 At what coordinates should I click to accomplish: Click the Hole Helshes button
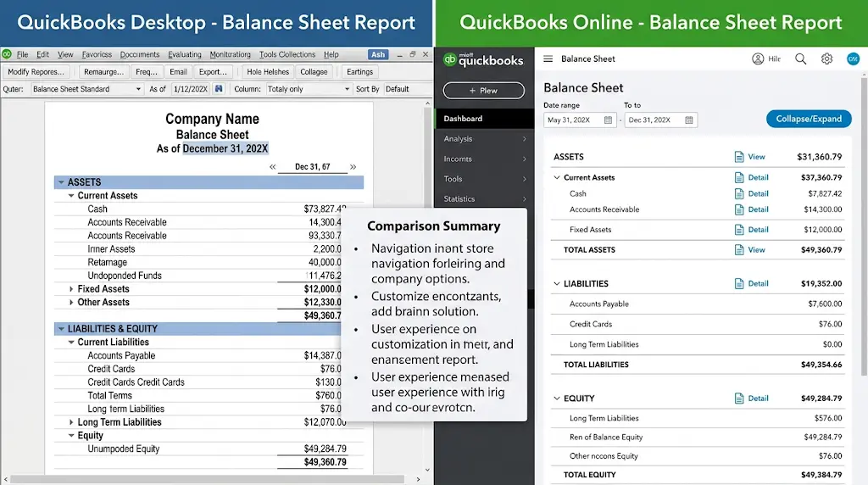pyautogui.click(x=268, y=72)
